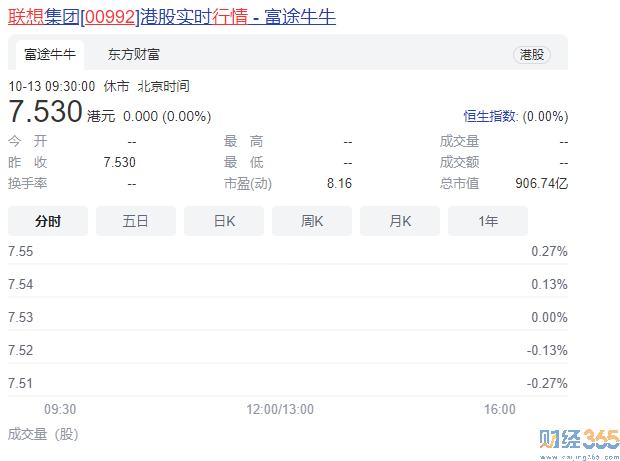Image resolution: width=620 pixels, height=461 pixels.
Task: Click the 昨收 value 7.530
Action: coord(119,162)
